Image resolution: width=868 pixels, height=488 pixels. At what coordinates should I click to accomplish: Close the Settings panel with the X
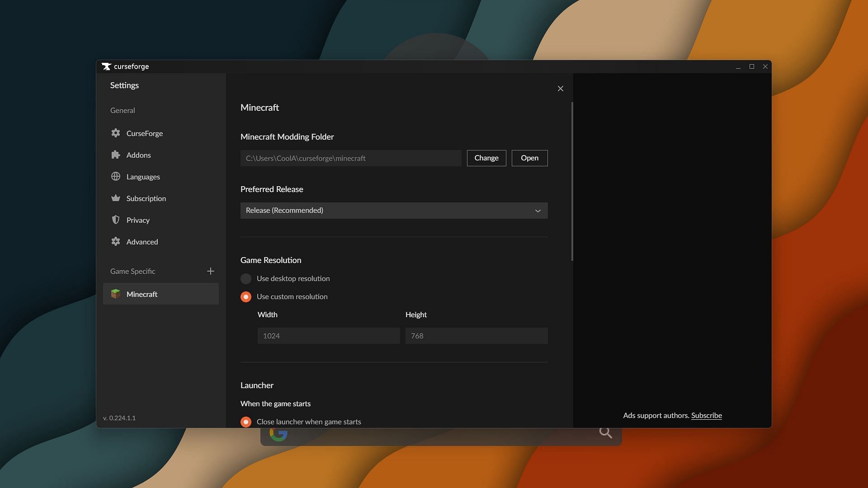tap(561, 89)
